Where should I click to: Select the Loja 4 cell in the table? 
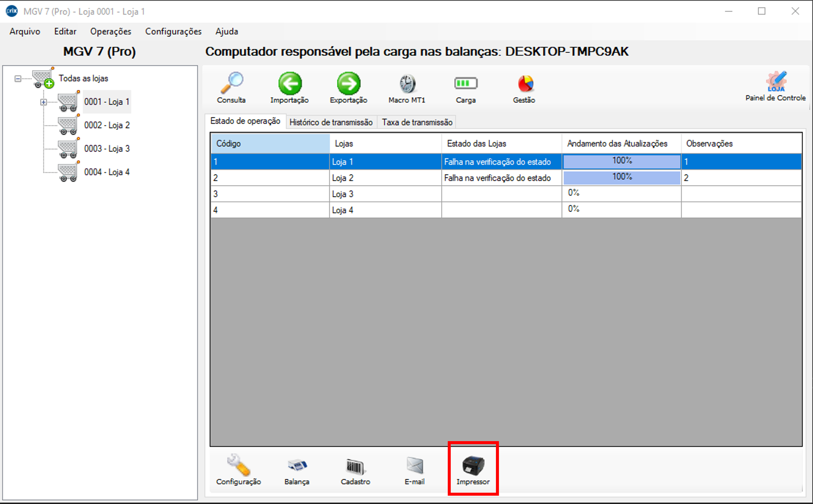pos(386,210)
